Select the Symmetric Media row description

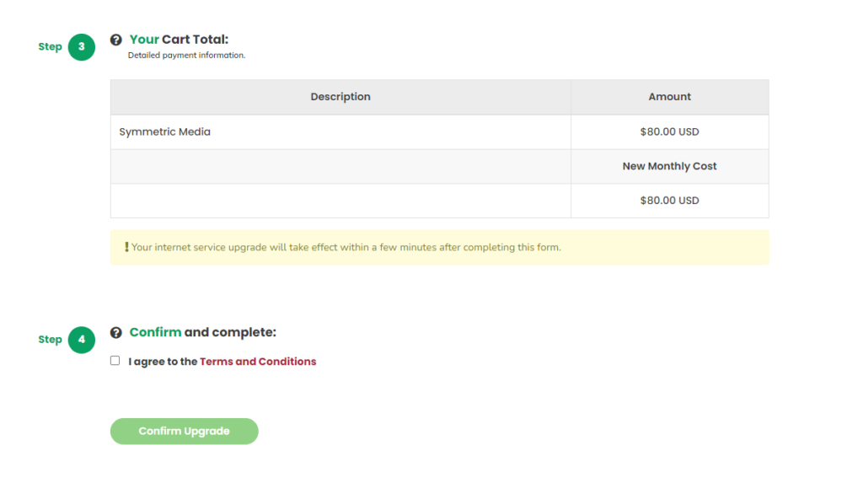164,132
